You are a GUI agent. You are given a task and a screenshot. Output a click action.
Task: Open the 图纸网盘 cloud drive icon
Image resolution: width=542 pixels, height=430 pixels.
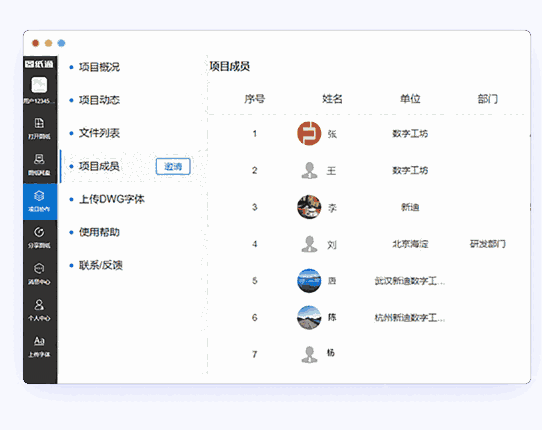[39, 165]
